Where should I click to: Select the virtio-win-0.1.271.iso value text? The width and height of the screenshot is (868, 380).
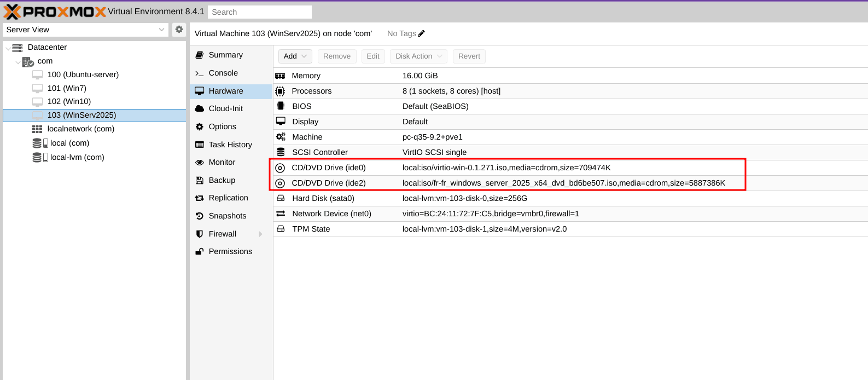[x=506, y=168]
